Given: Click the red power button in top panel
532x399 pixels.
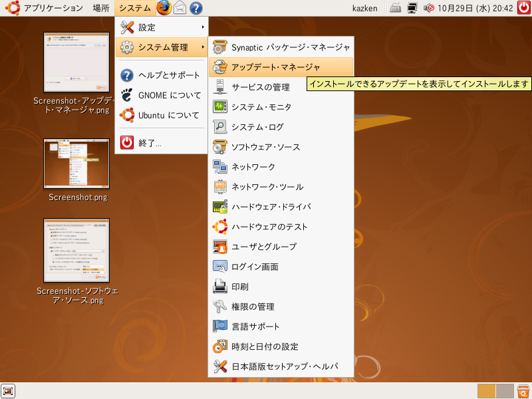Looking at the screenshot, I should coord(524,8).
